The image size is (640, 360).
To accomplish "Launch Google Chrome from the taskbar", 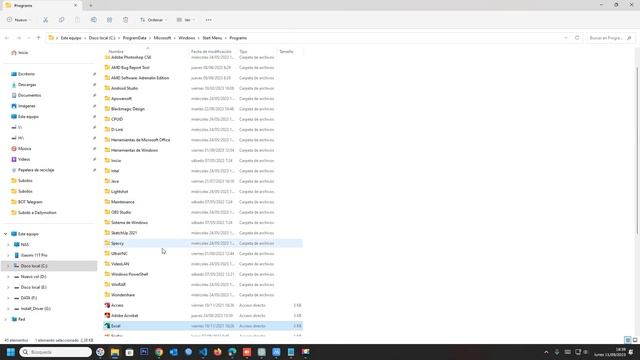I will pos(159,352).
